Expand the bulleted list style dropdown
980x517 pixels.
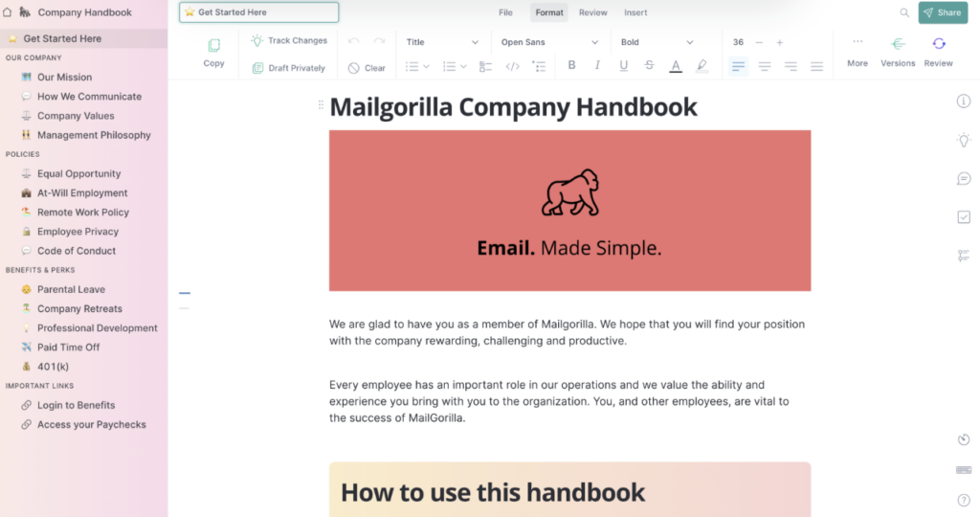coord(427,66)
